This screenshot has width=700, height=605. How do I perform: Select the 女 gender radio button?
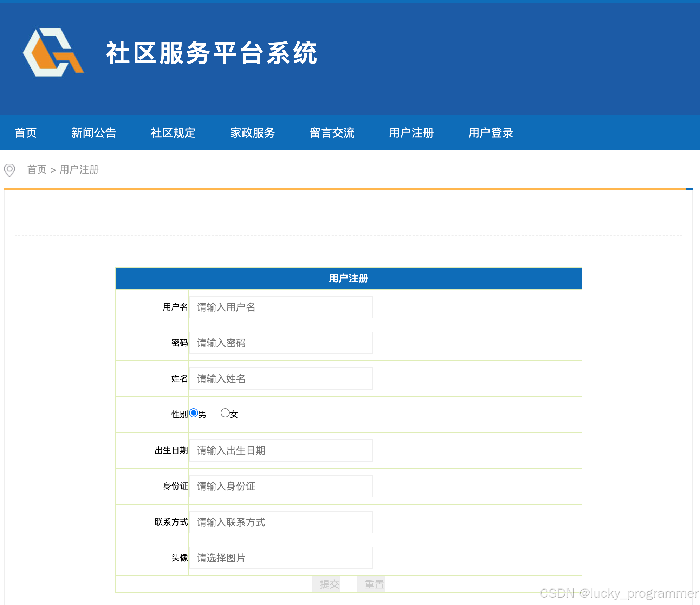225,413
